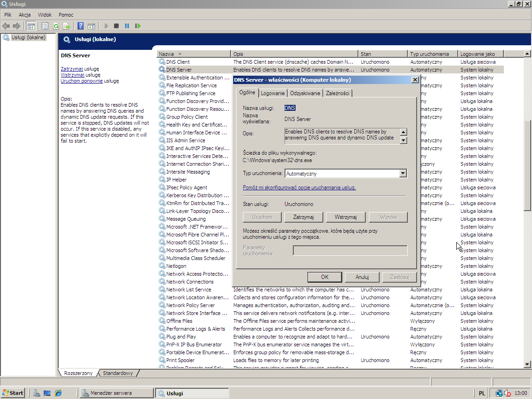Click the services list scroll down arrow

click(x=527, y=364)
